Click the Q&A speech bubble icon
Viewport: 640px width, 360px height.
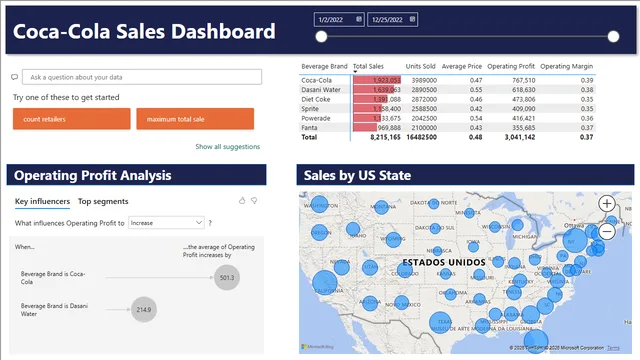pyautogui.click(x=15, y=77)
